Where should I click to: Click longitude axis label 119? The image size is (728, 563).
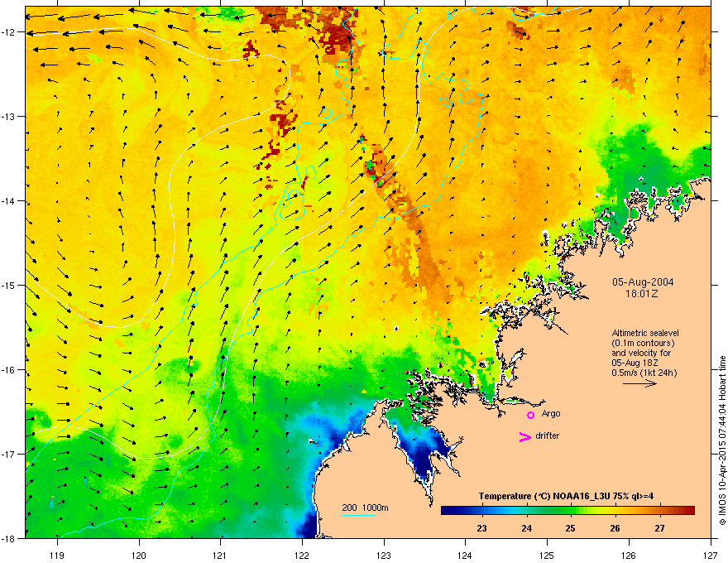click(x=57, y=555)
